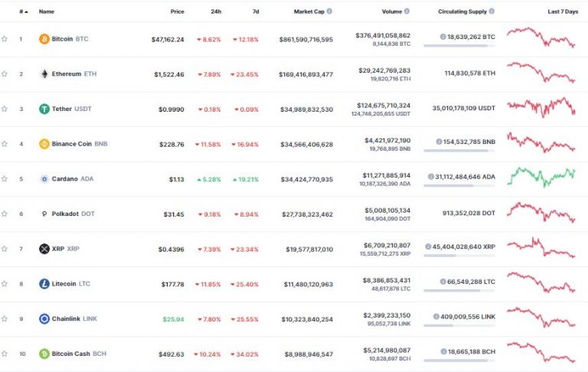Star XRP for watchlist
Image resolution: width=588 pixels, height=372 pixels.
[x=5, y=249]
